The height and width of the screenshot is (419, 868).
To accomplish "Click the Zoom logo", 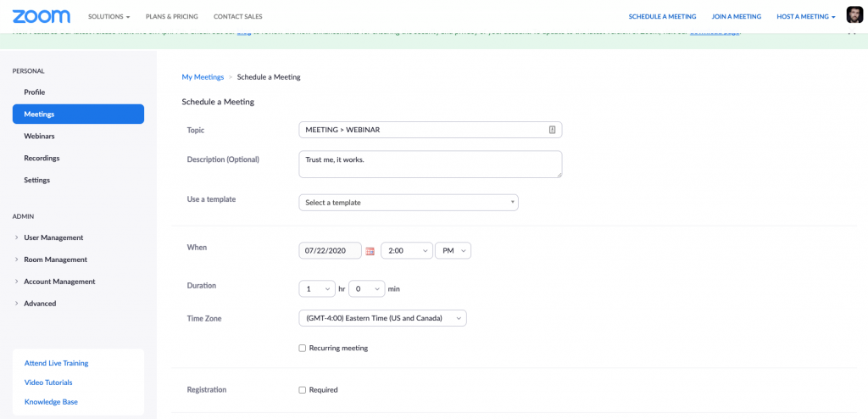I will pos(42,16).
